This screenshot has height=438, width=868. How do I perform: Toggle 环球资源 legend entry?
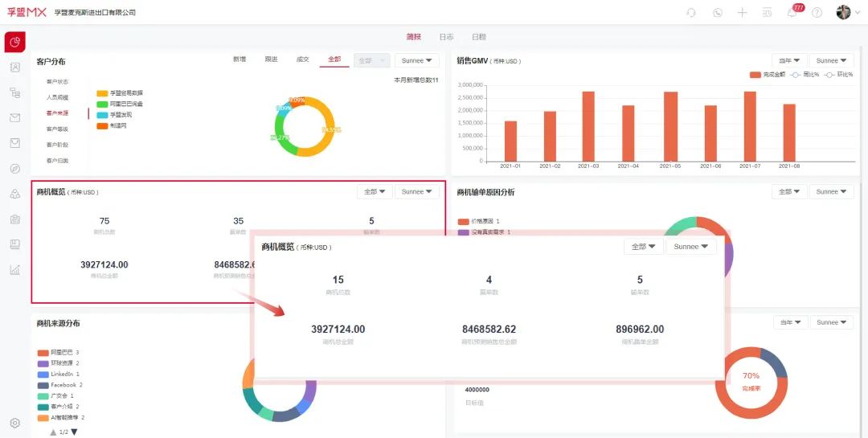click(59, 363)
